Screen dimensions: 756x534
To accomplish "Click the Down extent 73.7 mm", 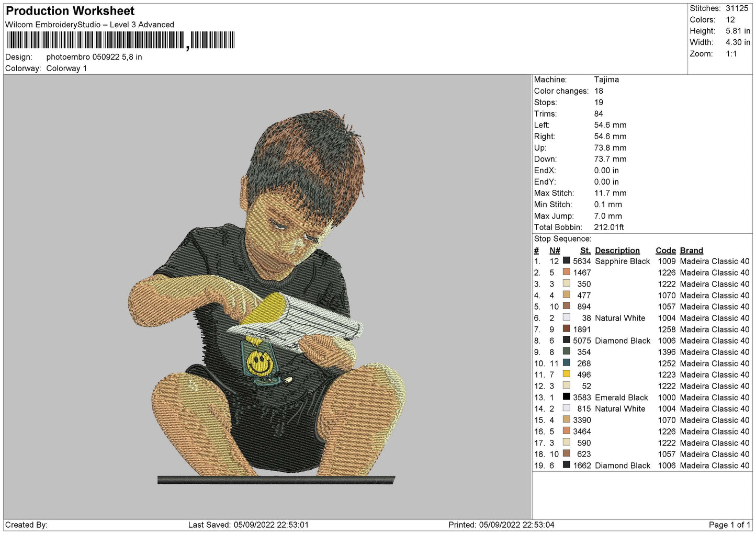I will point(610,159).
